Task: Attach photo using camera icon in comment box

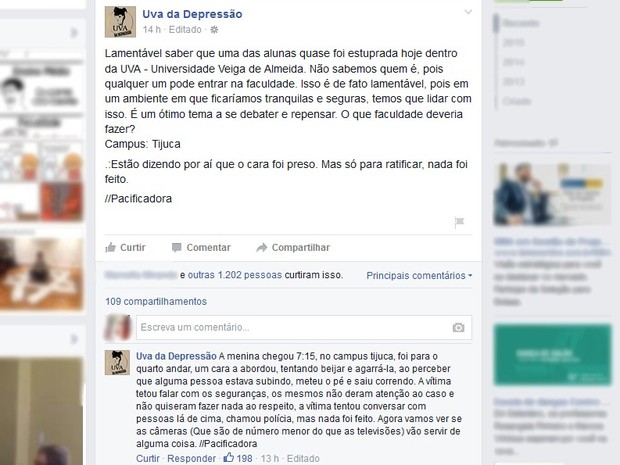Action: pos(458,327)
